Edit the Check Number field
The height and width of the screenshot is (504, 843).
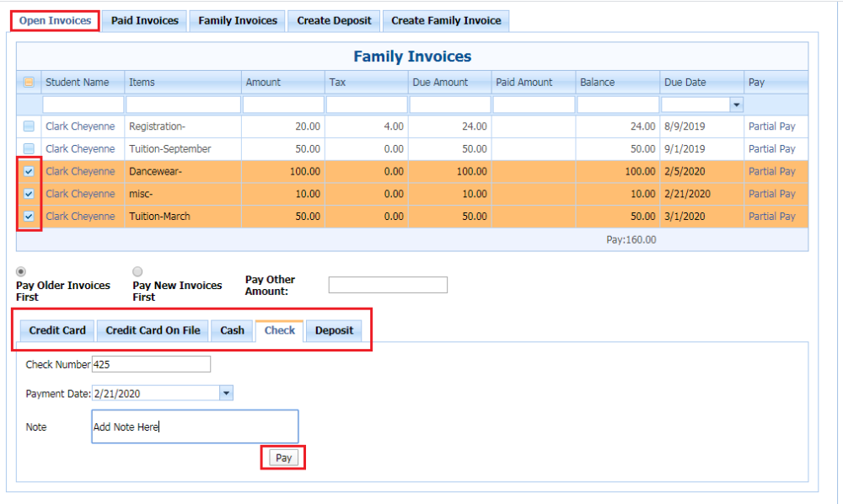(152, 363)
